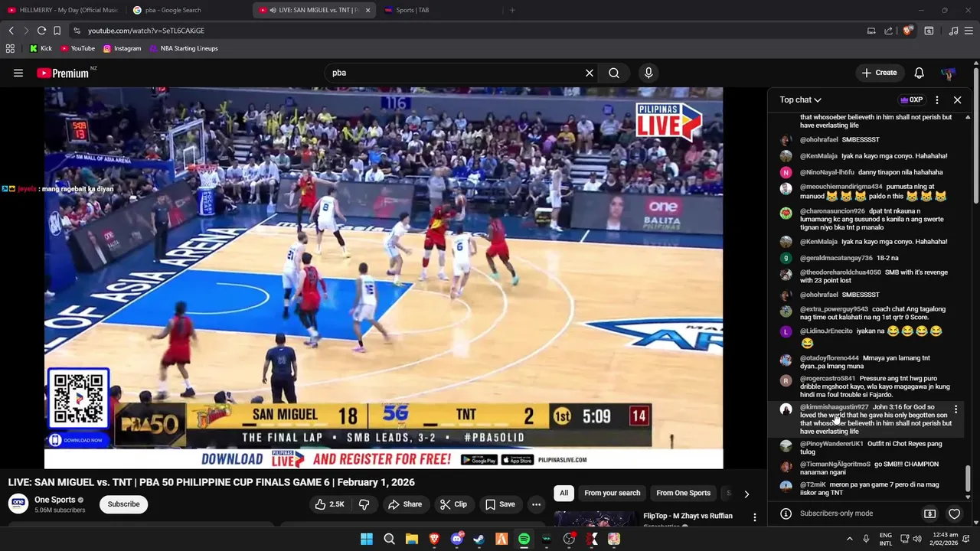Image resolution: width=980 pixels, height=551 pixels.
Task: Close the LIVE San Miguel tab
Action: pos(367,10)
